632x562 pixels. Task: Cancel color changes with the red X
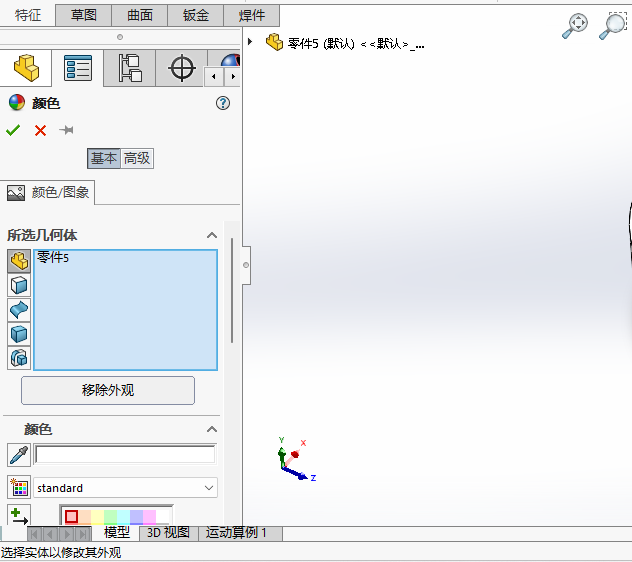(x=40, y=130)
